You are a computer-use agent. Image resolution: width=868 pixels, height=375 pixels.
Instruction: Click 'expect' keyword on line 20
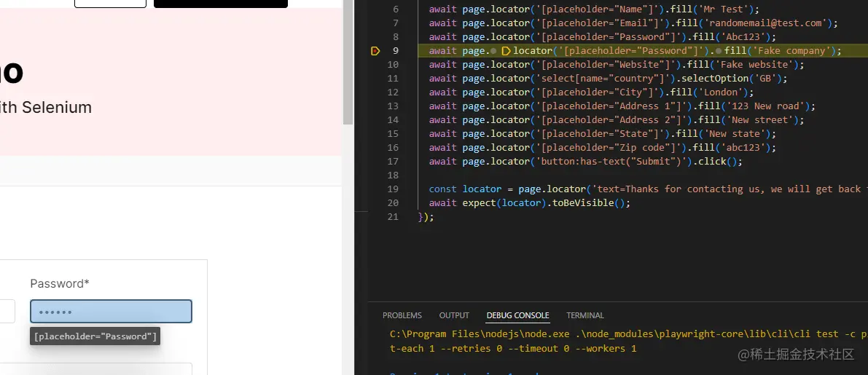480,203
